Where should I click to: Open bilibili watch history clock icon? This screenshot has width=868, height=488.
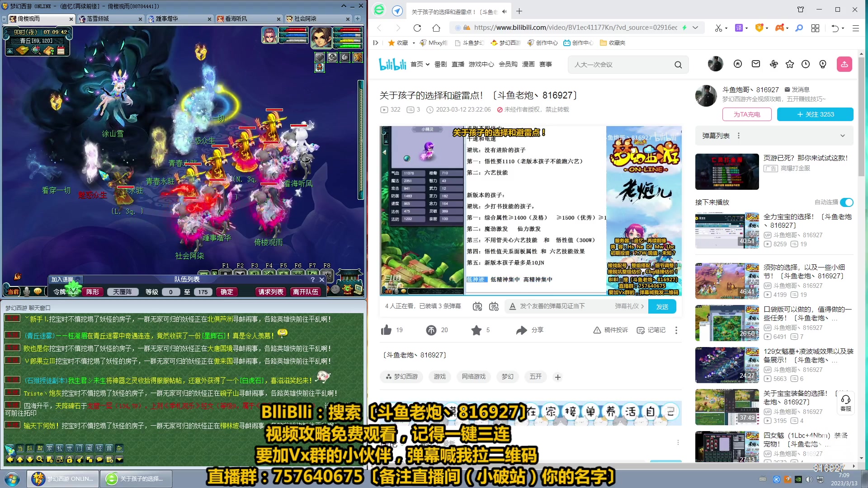(806, 64)
